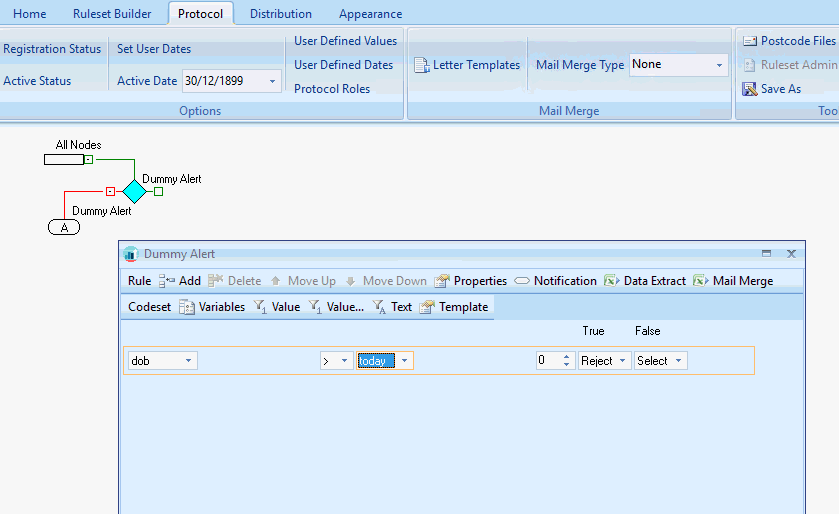The width and height of the screenshot is (839, 514).
Task: Insert Variables into the codeset
Action: [187, 307]
